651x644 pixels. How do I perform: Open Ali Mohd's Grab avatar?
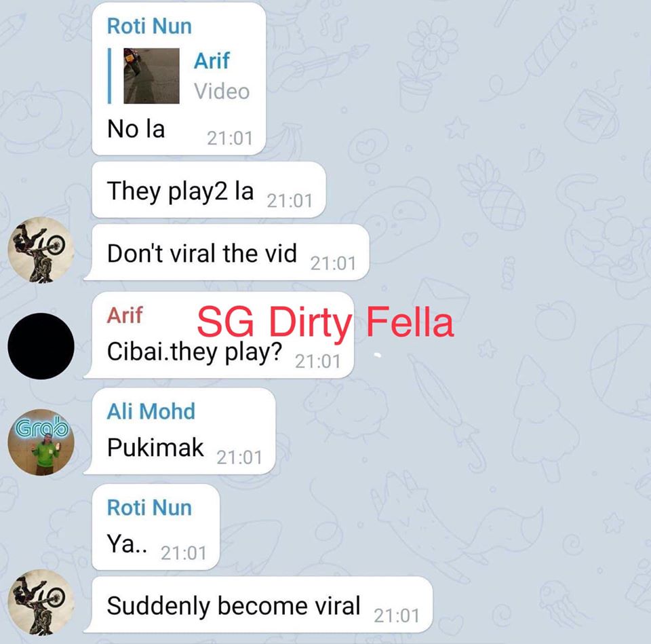point(41,442)
